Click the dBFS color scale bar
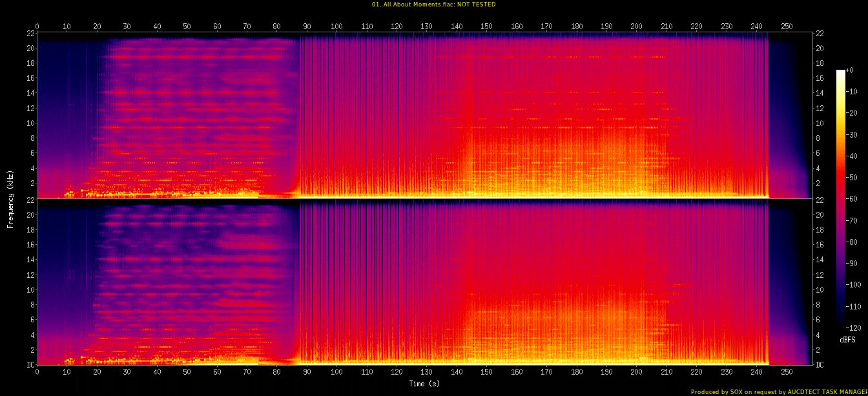The width and height of the screenshot is (868, 396). [x=840, y=195]
